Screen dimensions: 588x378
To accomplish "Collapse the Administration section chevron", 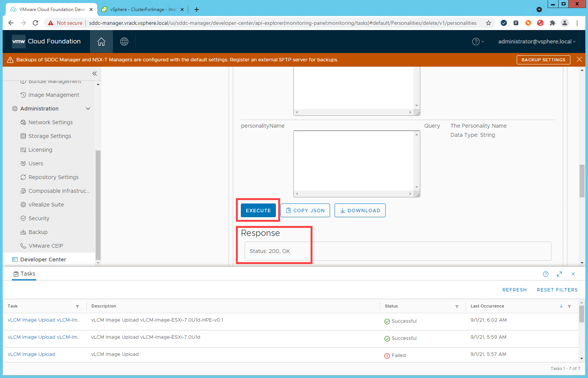I will click(88, 109).
